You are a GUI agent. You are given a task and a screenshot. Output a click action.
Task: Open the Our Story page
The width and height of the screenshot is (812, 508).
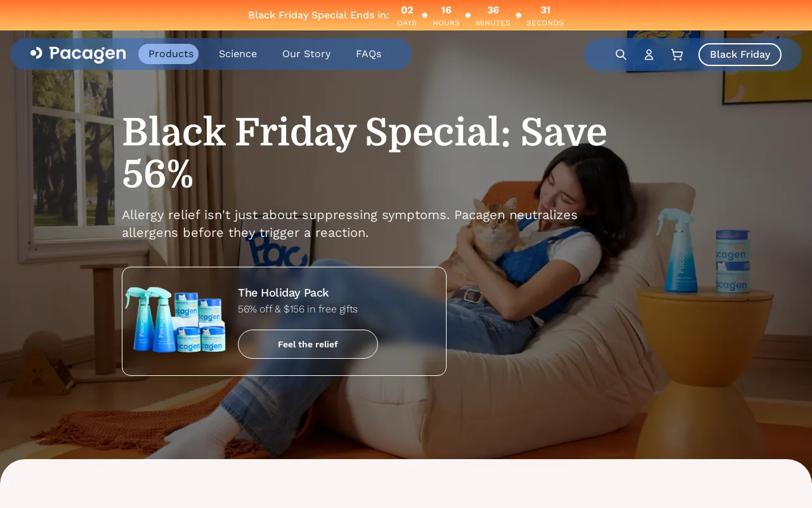coord(306,54)
